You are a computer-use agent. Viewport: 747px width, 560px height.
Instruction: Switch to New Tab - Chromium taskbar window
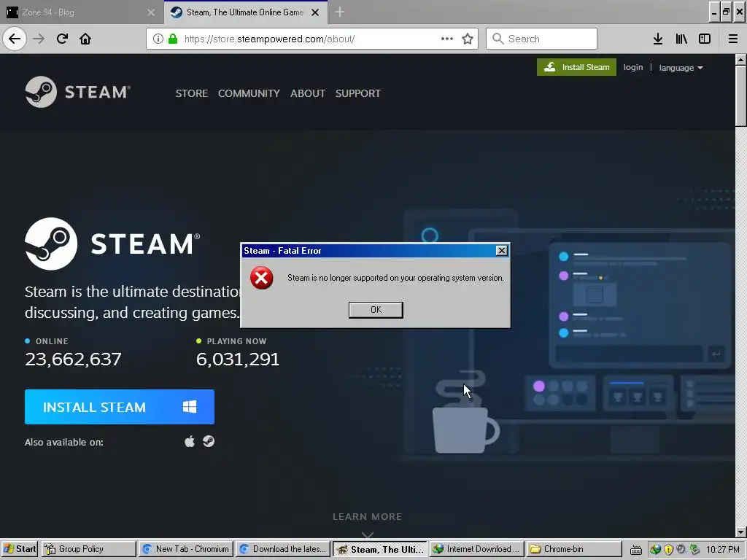(x=186, y=549)
